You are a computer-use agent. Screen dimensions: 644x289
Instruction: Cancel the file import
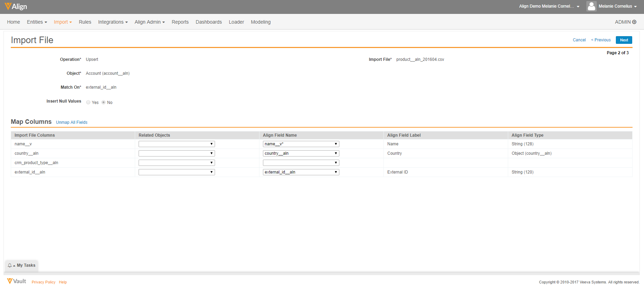click(579, 40)
